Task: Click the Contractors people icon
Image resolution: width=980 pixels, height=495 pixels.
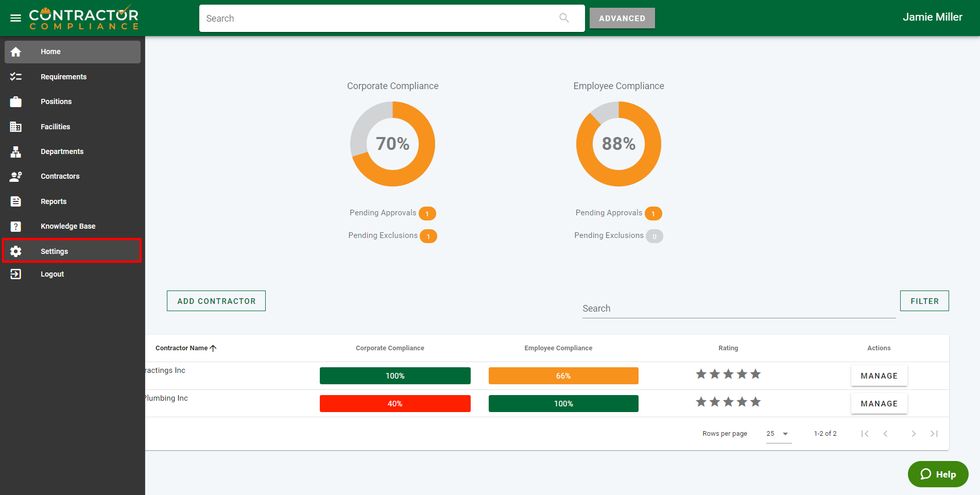Action: (16, 176)
